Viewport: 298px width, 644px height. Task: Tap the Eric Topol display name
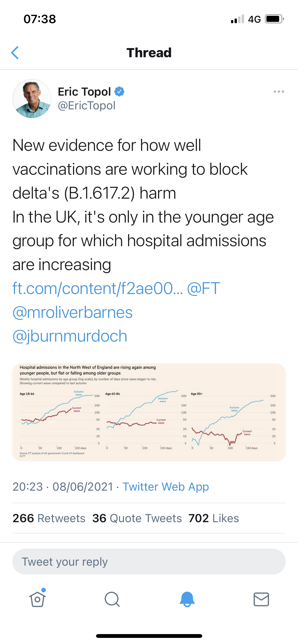click(x=84, y=92)
